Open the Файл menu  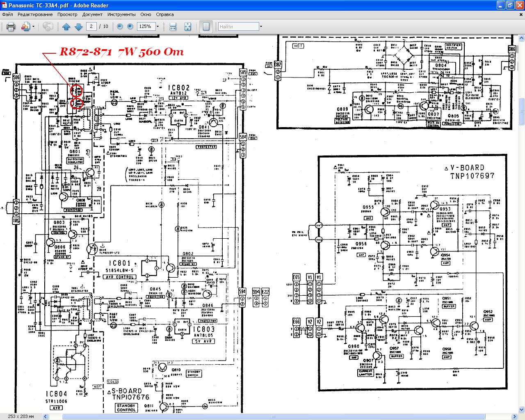pos(7,14)
